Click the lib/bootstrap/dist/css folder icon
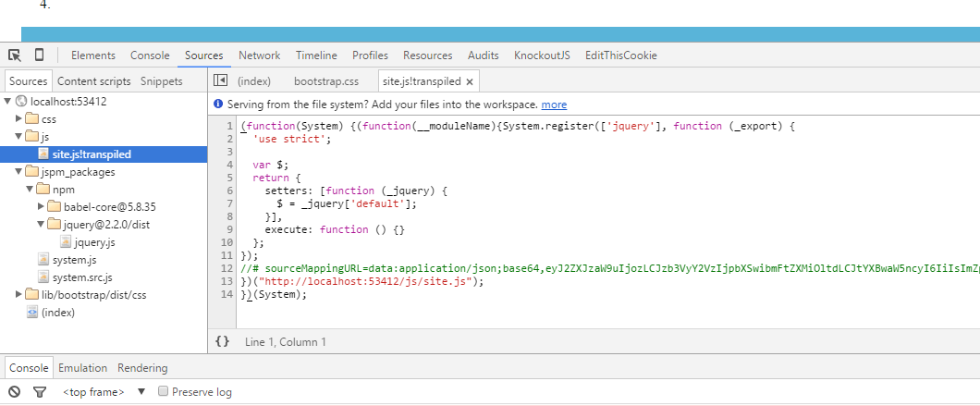 coord(31,294)
